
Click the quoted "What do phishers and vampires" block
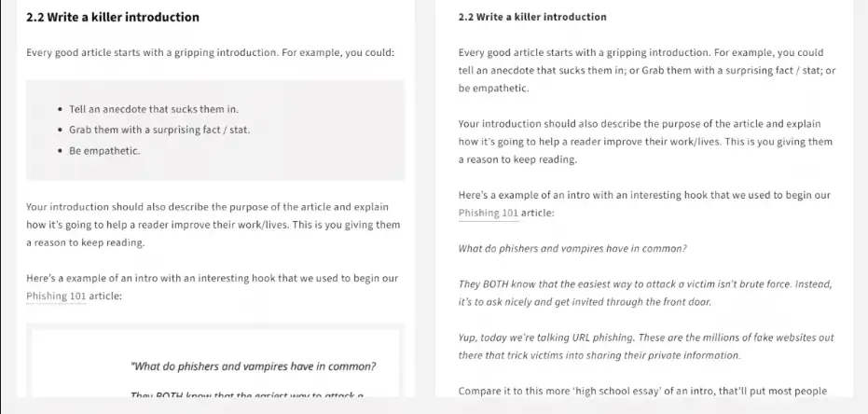point(254,366)
